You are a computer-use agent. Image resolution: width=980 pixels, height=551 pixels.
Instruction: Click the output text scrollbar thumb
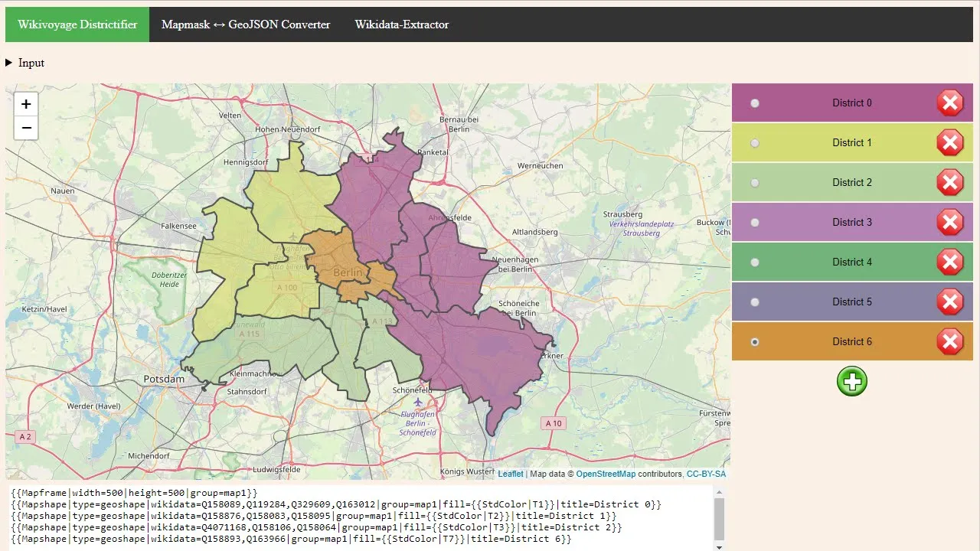pos(719,519)
